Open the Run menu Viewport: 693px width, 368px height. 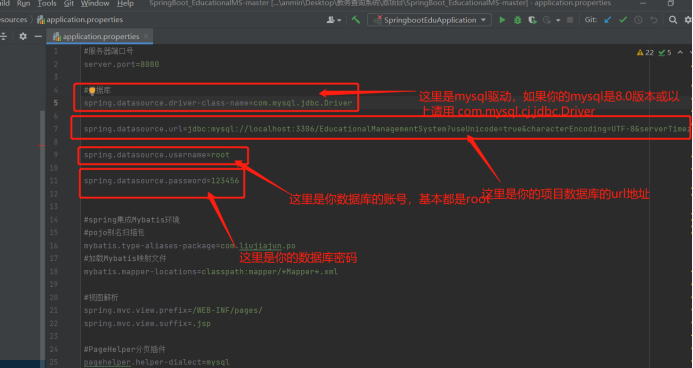pos(23,4)
